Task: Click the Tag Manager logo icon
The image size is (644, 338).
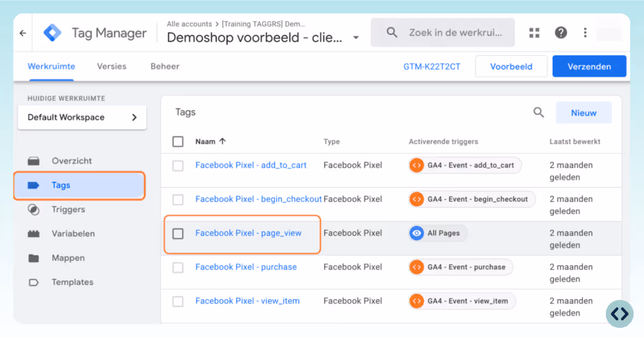Action: click(x=53, y=33)
